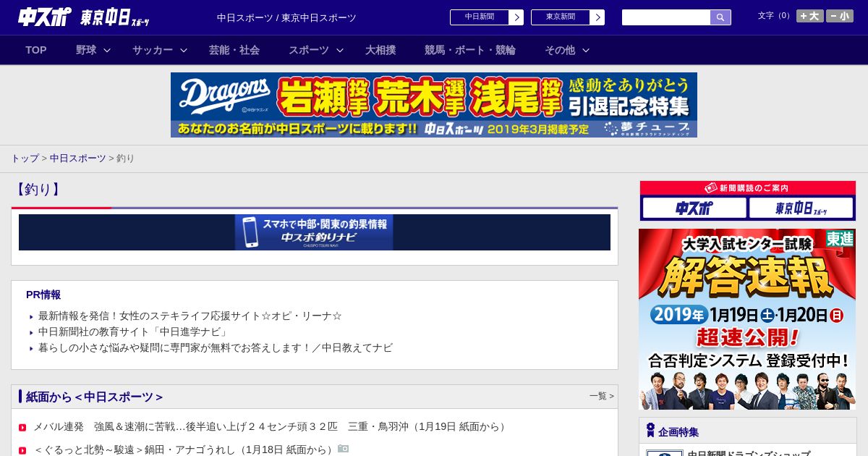The height and width of the screenshot is (456, 868).
Task: Open the ぐるっと北勢 anago article link
Action: point(184,449)
